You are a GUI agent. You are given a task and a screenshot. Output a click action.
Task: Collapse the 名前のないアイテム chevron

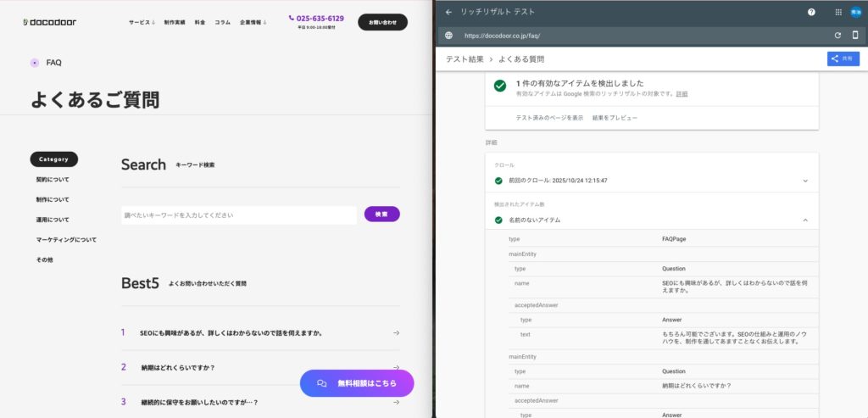pos(805,220)
